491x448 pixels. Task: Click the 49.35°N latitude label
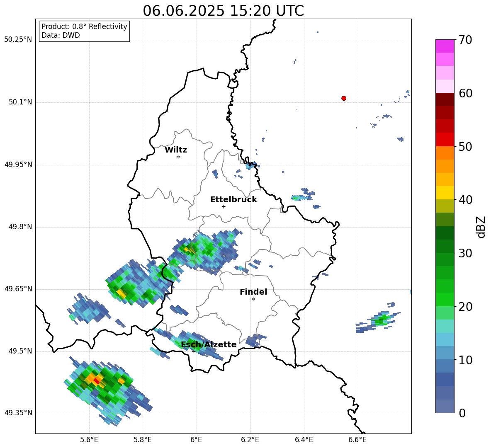point(18,413)
